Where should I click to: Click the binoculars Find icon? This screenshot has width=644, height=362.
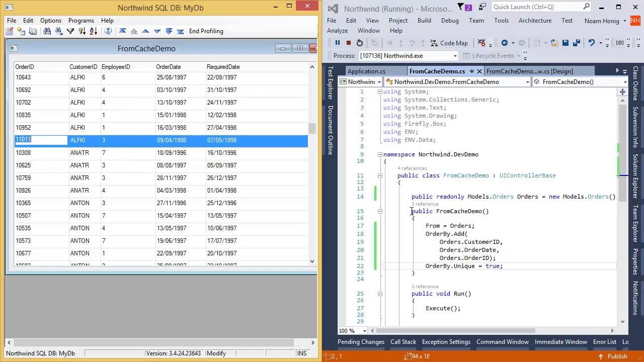47,31
